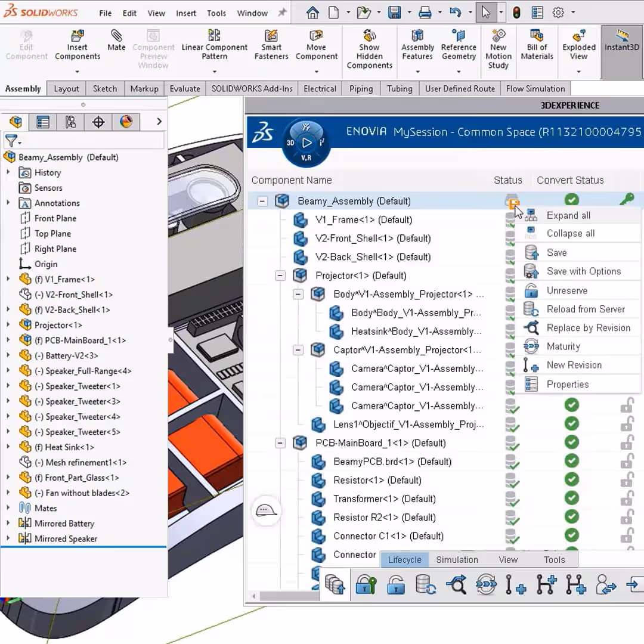This screenshot has width=644, height=644.
Task: Activate the Move Component tool
Action: (x=316, y=45)
